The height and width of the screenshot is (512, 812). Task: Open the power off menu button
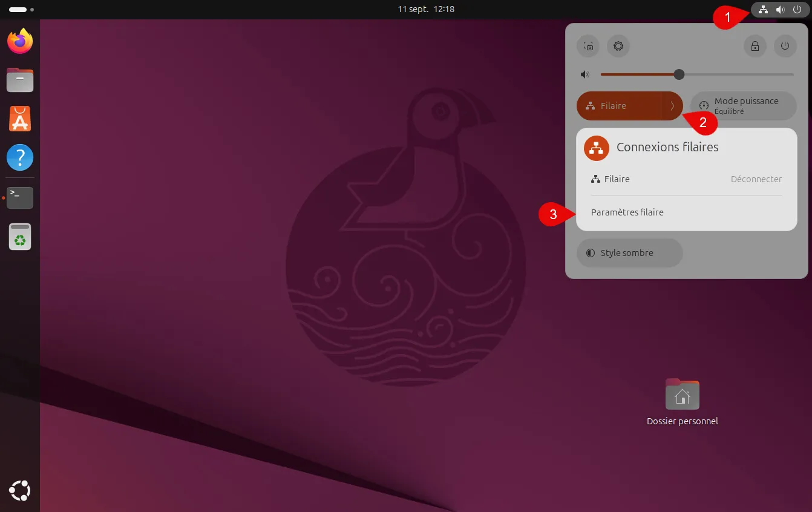click(785, 46)
